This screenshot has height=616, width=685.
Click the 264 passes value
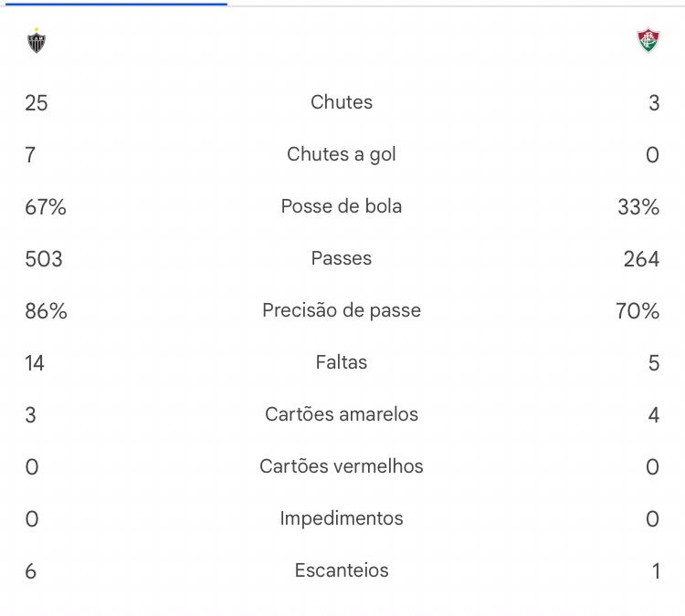[641, 259]
